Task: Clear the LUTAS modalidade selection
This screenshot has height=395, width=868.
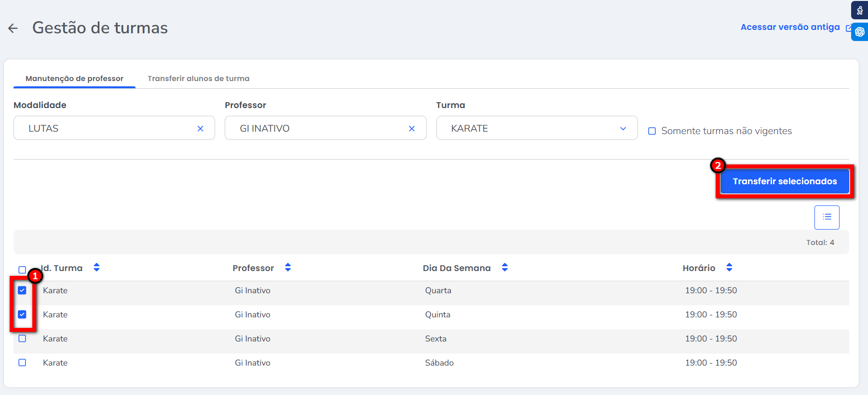Action: [x=200, y=129]
